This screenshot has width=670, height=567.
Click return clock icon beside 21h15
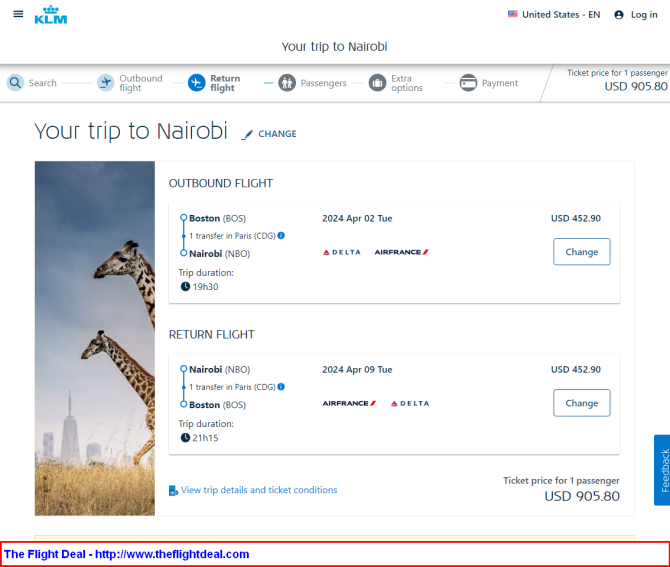[185, 438]
